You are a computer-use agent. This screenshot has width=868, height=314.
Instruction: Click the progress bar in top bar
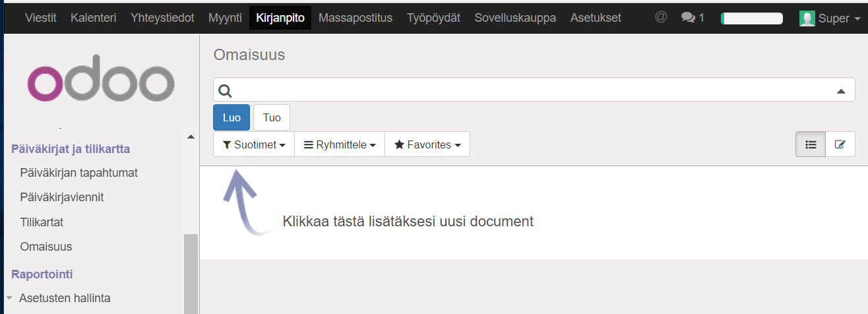(752, 18)
